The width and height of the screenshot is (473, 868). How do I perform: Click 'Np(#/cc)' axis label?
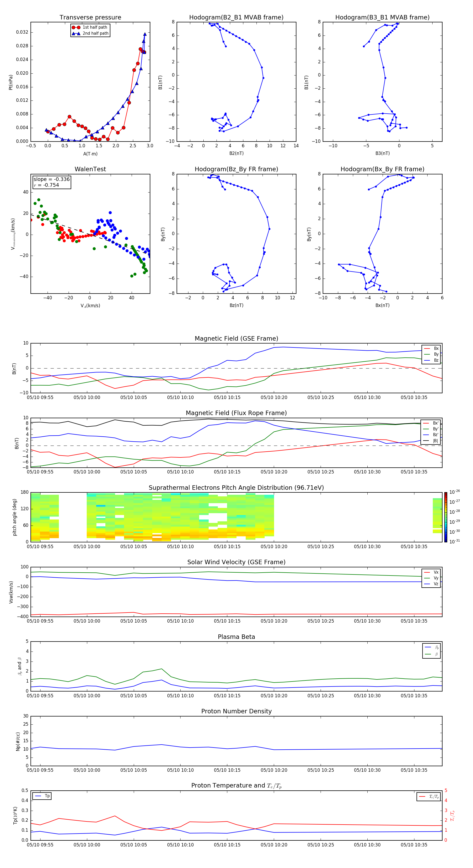(x=18, y=741)
